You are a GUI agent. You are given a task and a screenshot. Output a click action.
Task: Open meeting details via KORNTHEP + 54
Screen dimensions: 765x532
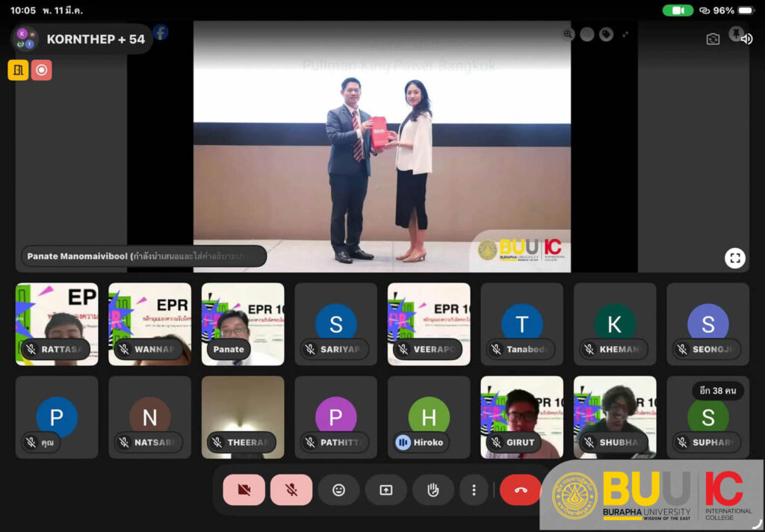click(82, 39)
